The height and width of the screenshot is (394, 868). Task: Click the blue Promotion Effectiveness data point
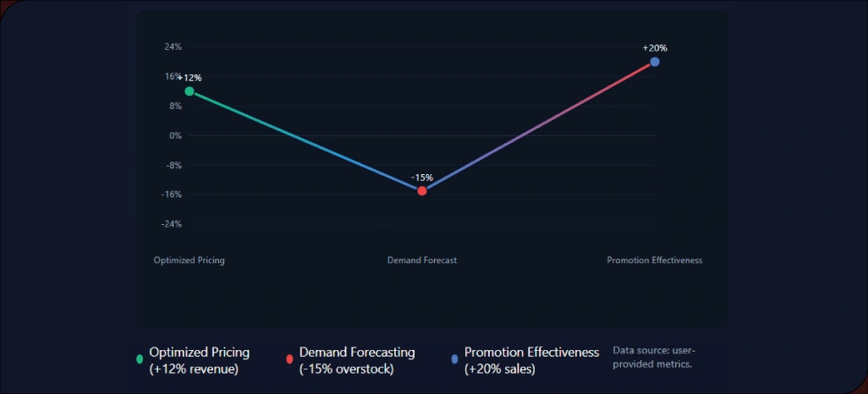[655, 62]
